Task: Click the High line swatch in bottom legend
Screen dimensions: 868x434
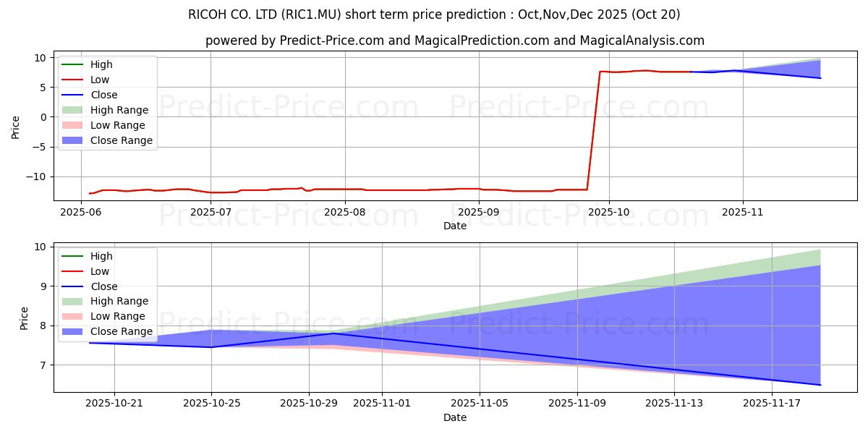Action: point(74,256)
